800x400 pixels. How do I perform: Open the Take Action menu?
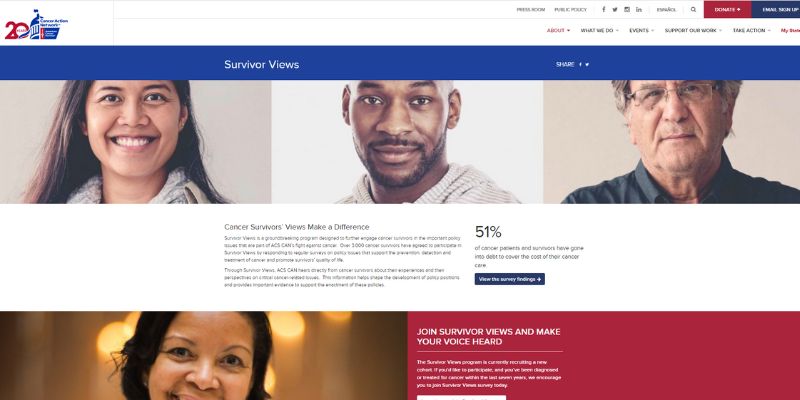coord(752,31)
